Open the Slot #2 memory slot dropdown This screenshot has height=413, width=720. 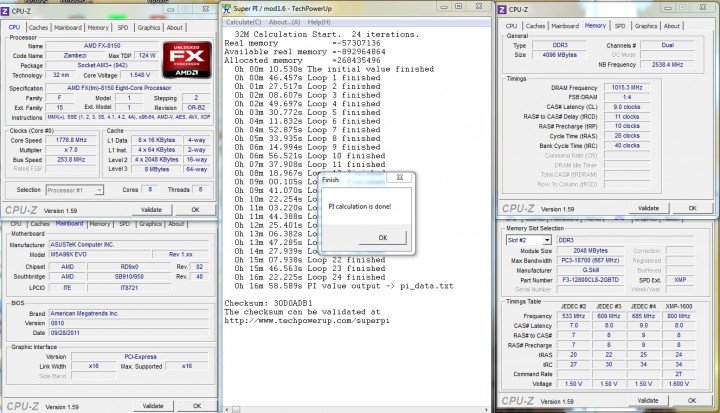pyautogui.click(x=529, y=240)
